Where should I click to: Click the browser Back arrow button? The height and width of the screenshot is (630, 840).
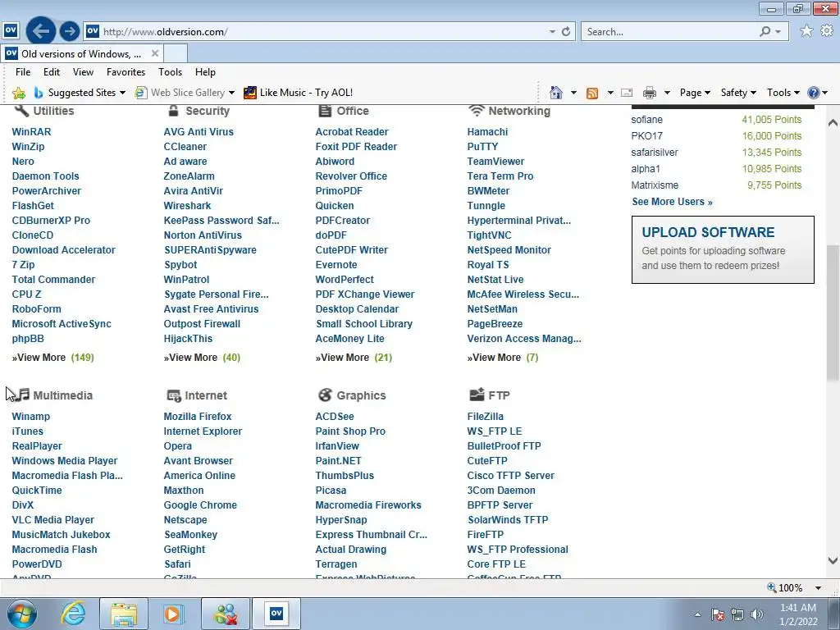coord(41,31)
